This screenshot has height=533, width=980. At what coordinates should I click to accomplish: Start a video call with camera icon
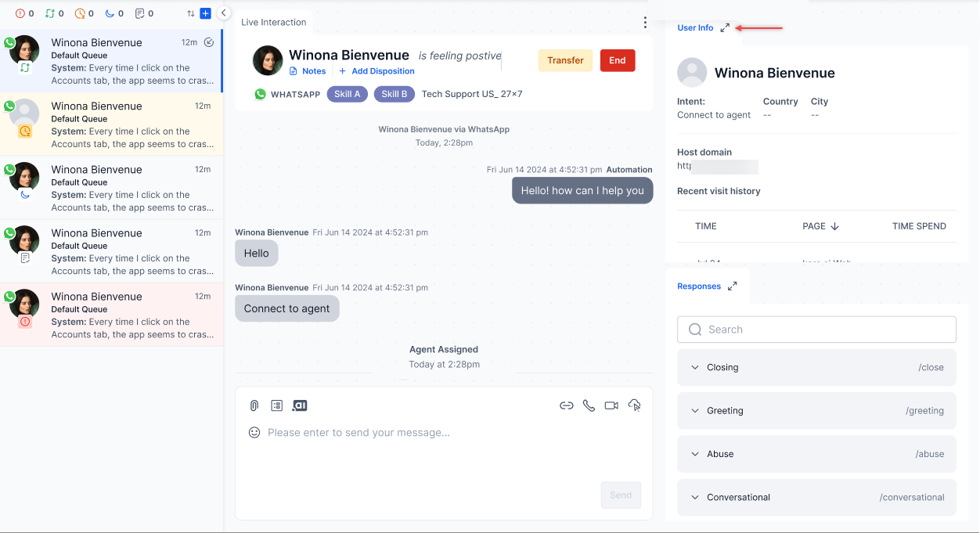click(611, 405)
